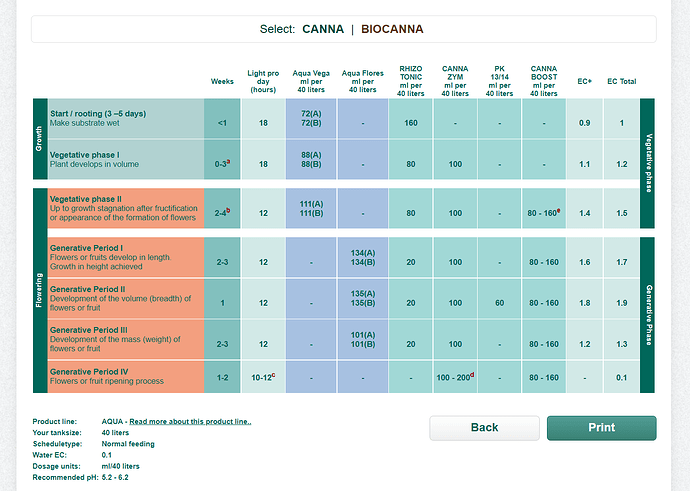Click the CANNA BOOST column header
Viewport: 690px width, 491px height.
544,81
